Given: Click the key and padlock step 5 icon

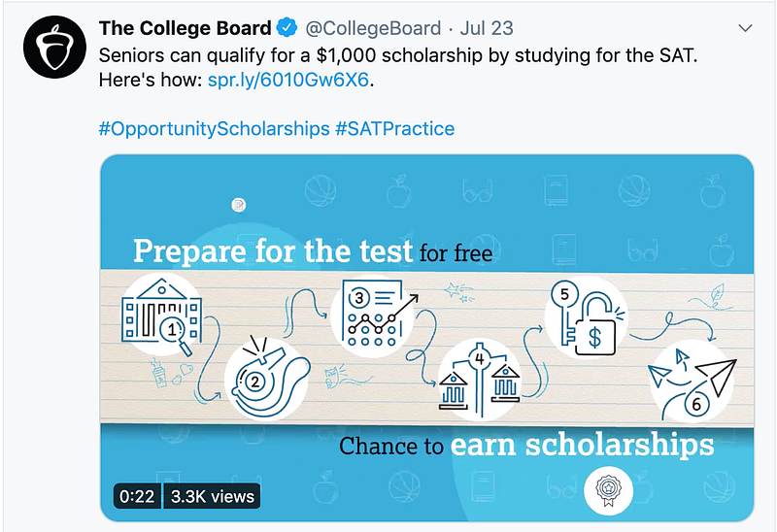Looking at the screenshot, I should point(587,316).
